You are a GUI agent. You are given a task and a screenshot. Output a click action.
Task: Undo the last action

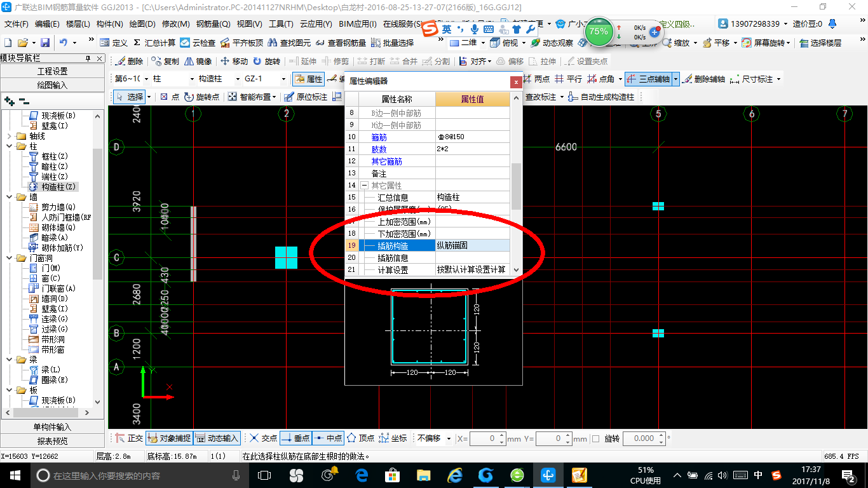64,43
